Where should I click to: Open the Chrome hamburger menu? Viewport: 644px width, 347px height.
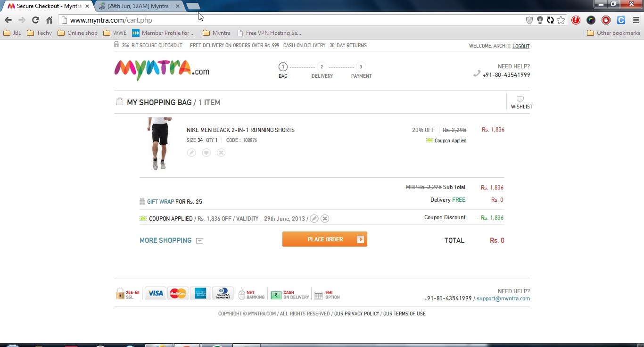(x=636, y=20)
